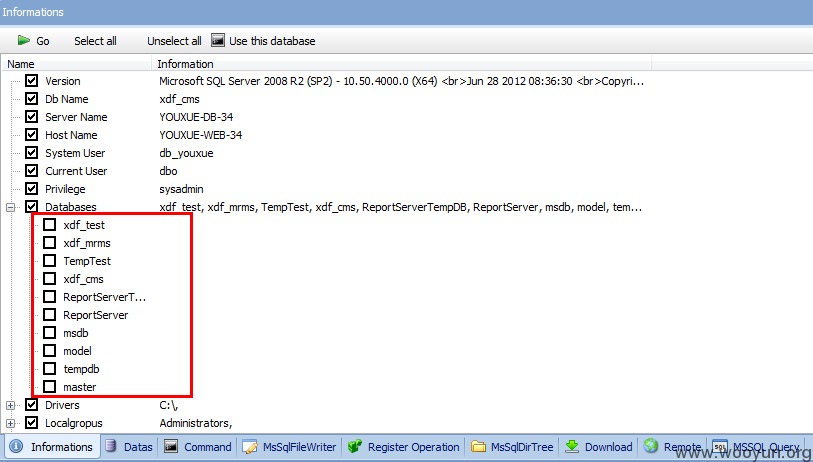Check the msdb database checkbox
This screenshot has height=462, width=813.
click(50, 332)
